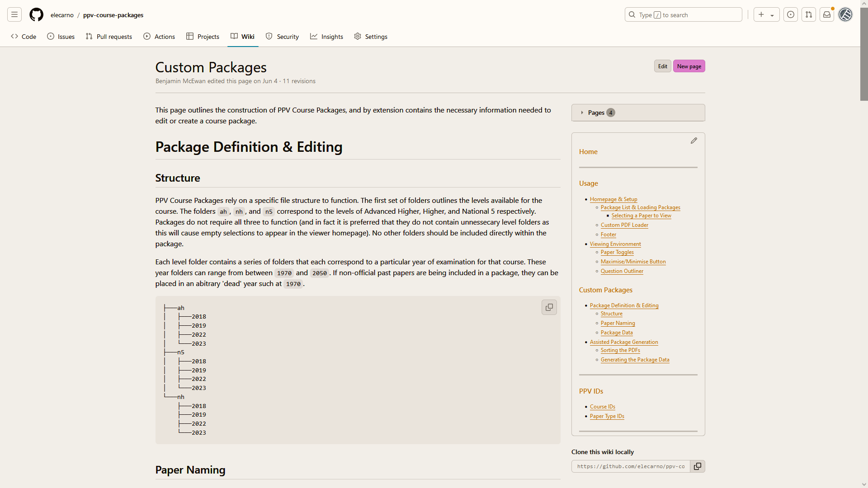This screenshot has width=868, height=488.
Task: Jump to Structure section in sidebar
Action: [611, 314]
